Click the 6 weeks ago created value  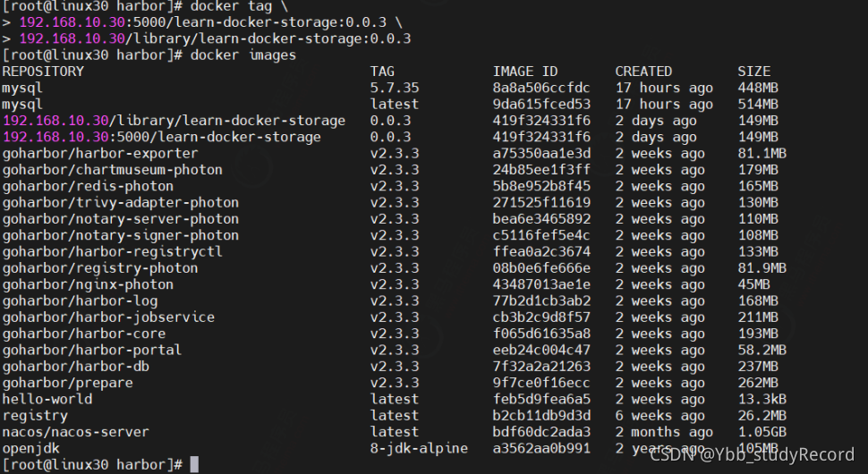[x=660, y=415]
